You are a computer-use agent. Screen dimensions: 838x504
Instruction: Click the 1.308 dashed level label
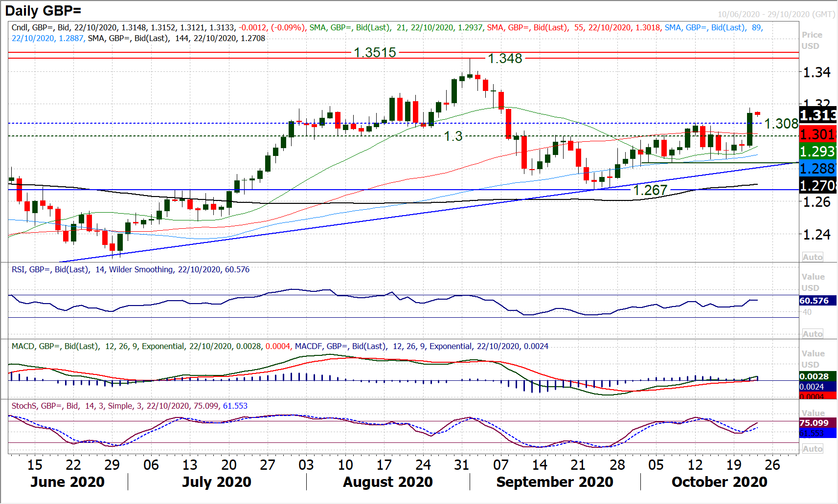pos(781,124)
